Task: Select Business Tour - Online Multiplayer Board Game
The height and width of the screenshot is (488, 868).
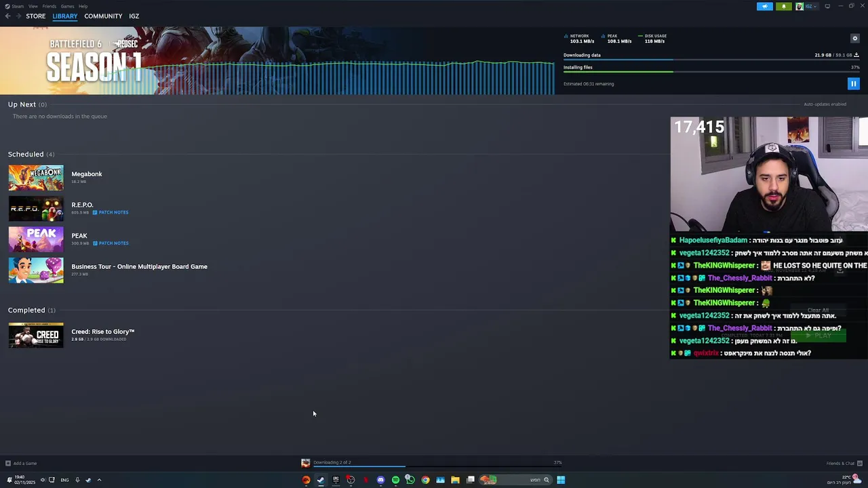Action: pos(140,267)
